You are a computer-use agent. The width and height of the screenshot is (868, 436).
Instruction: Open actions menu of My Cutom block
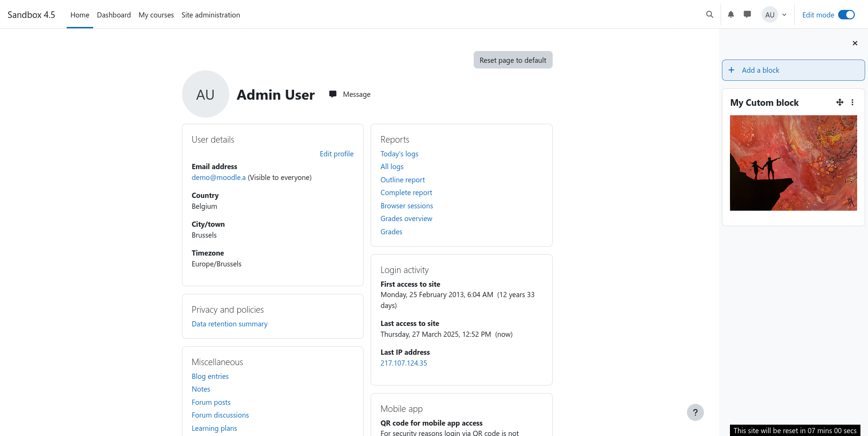(852, 102)
